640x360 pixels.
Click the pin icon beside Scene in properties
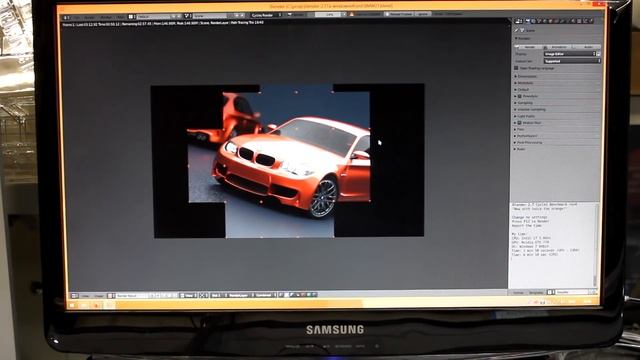point(516,30)
